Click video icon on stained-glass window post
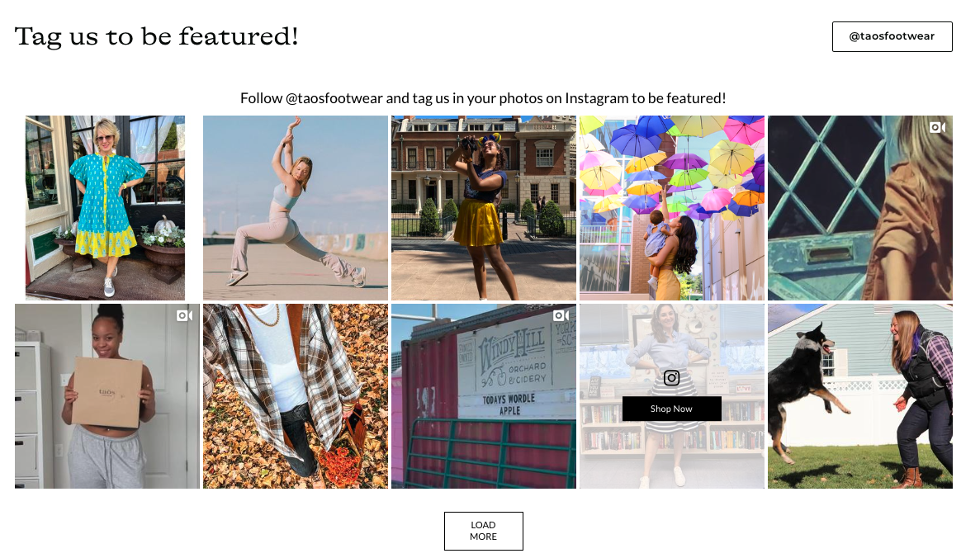This screenshot has width=980, height=558. coord(937,127)
